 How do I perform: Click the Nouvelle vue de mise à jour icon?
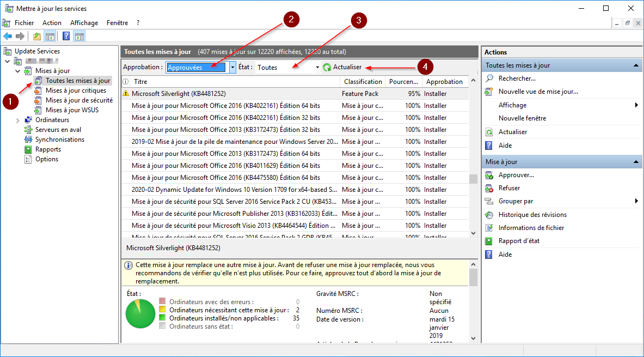pyautogui.click(x=489, y=92)
